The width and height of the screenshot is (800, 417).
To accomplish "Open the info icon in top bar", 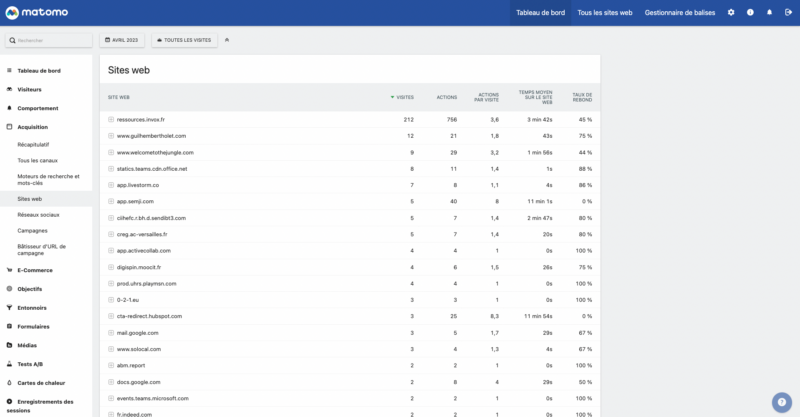I will tap(750, 12).
